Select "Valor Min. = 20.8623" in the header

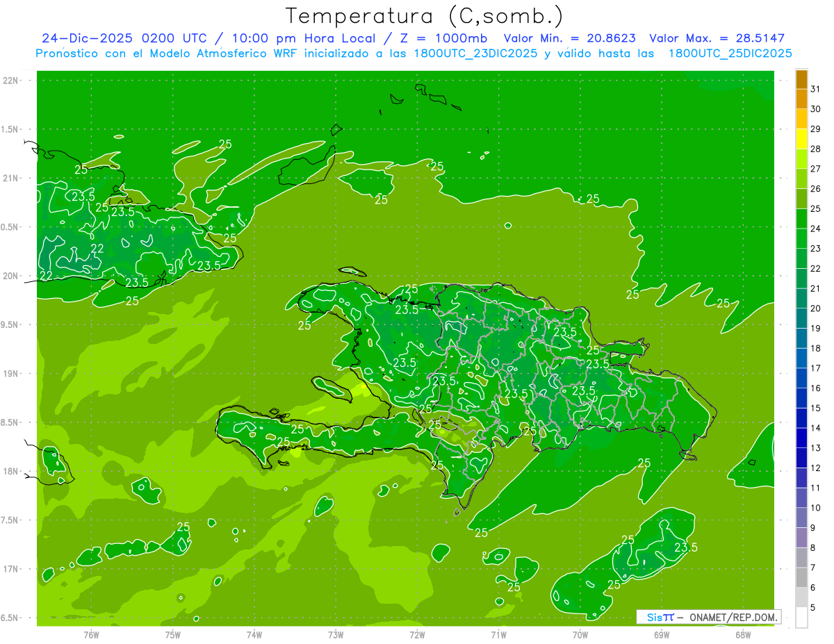pos(570,38)
